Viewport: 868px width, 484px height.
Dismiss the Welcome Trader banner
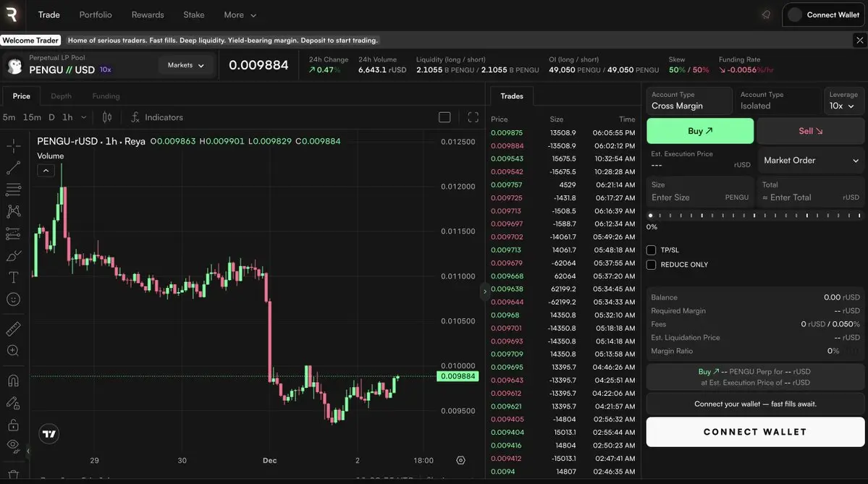pos(859,40)
